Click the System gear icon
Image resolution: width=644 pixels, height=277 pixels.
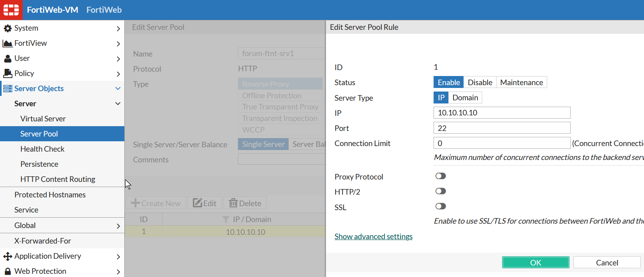[8, 28]
